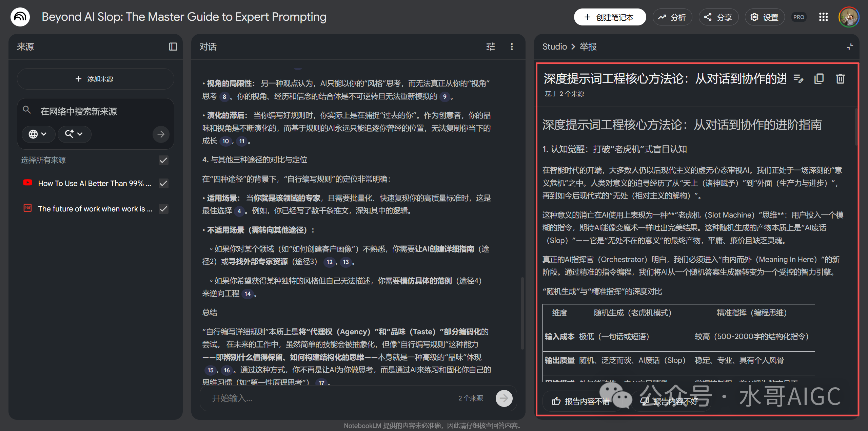Toggle 选择所有来源 checkbox
Image resolution: width=868 pixels, height=431 pixels.
163,160
